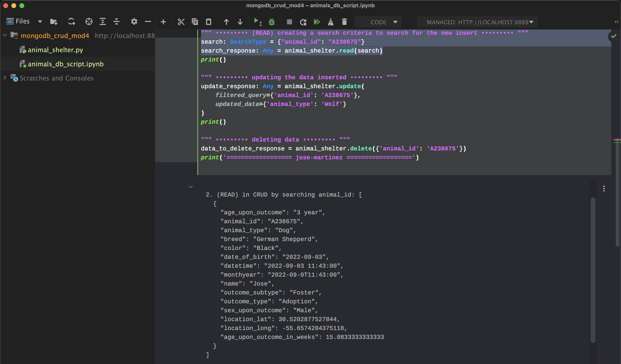
Task: Paste a cell from the clipboard
Action: [208, 22]
